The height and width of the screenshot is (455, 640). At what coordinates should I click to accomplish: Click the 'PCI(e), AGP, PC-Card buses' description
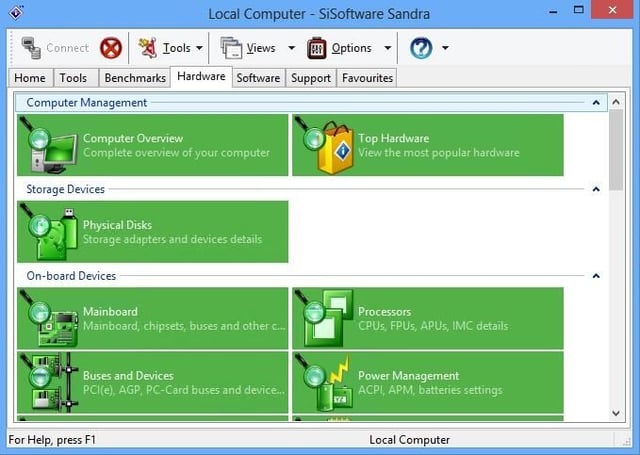(x=184, y=390)
